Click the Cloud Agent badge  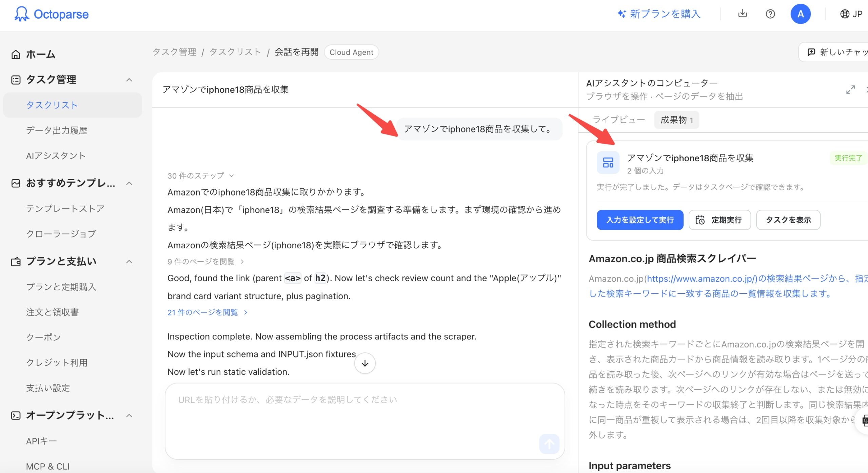(351, 52)
